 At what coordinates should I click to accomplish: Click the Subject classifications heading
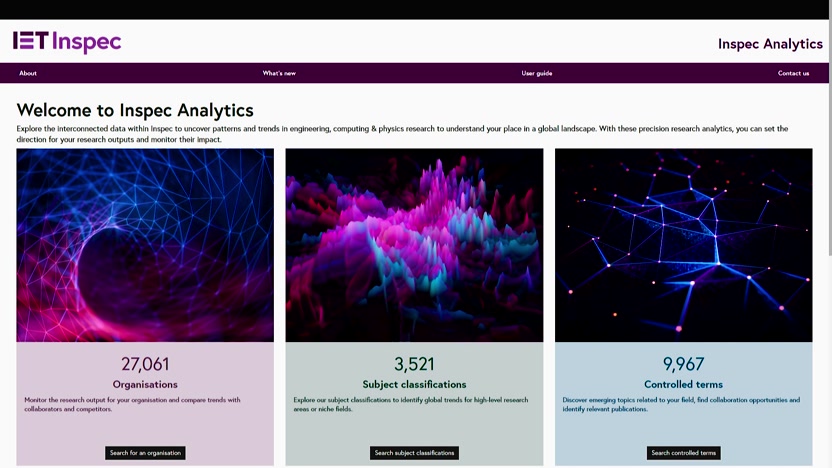click(414, 384)
